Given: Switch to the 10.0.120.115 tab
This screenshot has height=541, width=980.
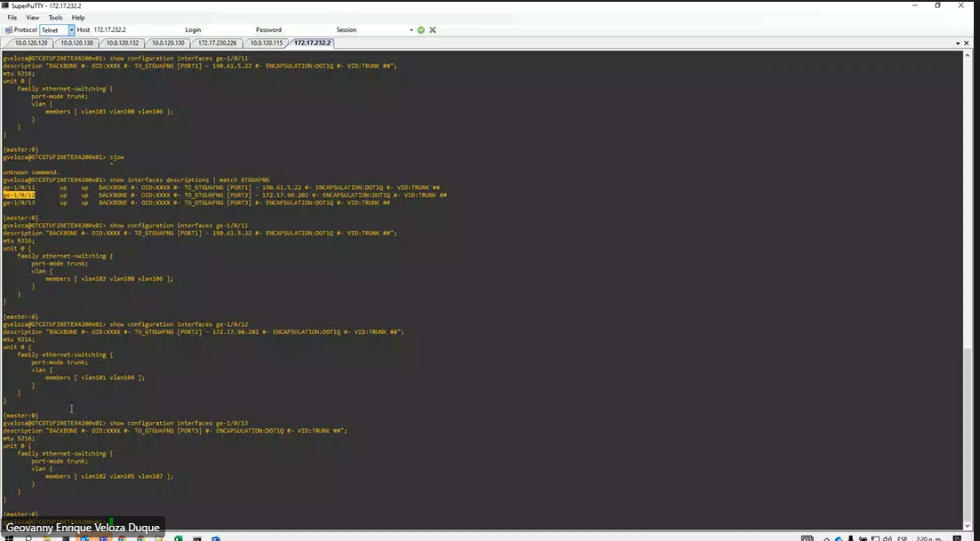Looking at the screenshot, I should pos(266,43).
